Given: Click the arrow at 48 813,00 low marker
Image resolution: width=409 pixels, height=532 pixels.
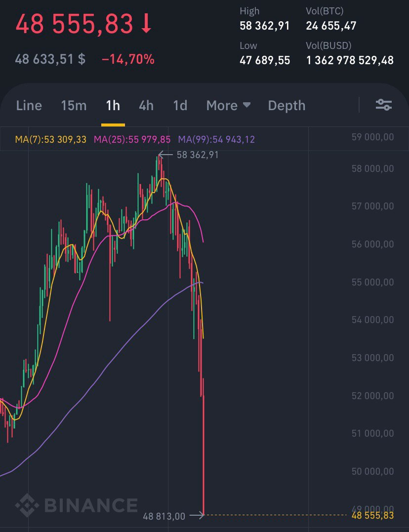Looking at the screenshot, I should point(197,516).
